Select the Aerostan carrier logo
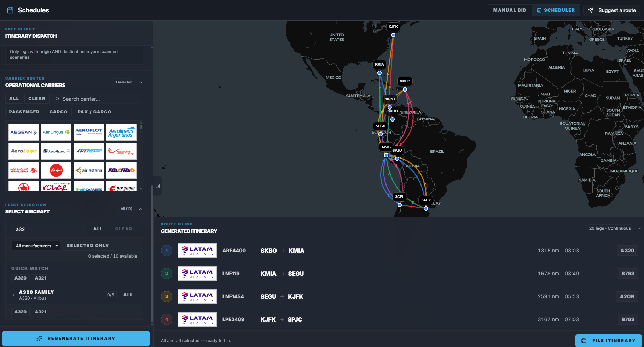Viewport: 644px width, 347px height. click(89, 151)
